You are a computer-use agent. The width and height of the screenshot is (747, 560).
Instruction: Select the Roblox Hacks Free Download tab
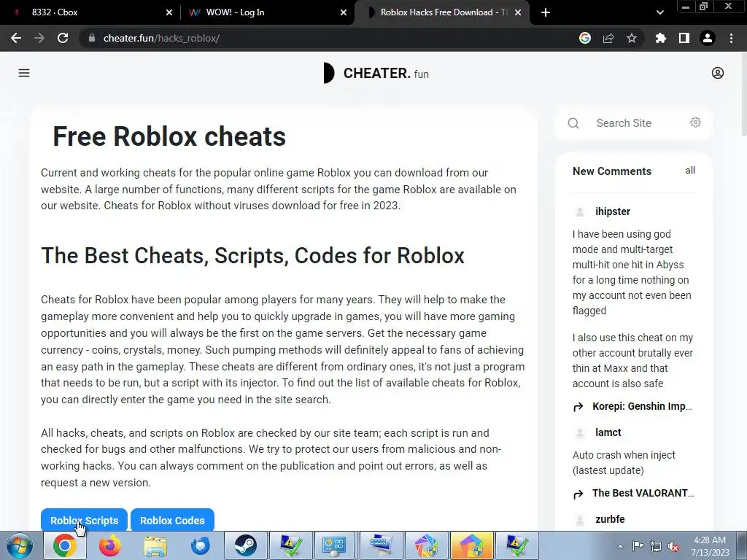point(443,12)
